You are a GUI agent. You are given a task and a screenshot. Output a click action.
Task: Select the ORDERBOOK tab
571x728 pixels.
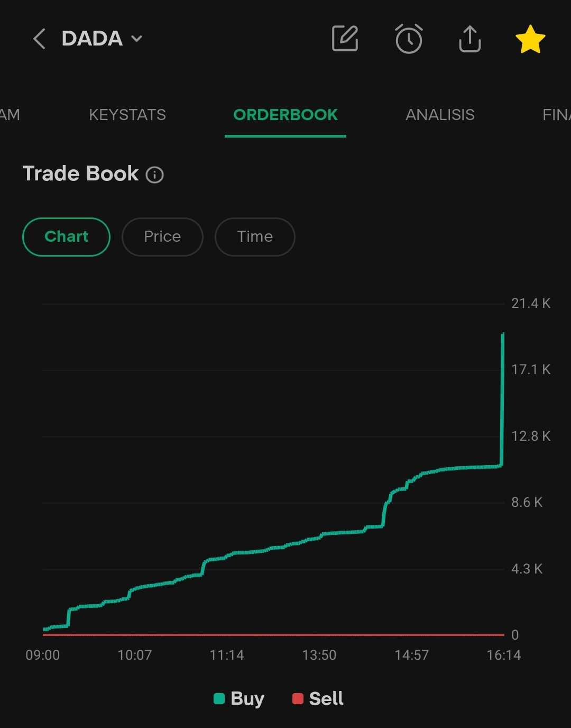(285, 115)
